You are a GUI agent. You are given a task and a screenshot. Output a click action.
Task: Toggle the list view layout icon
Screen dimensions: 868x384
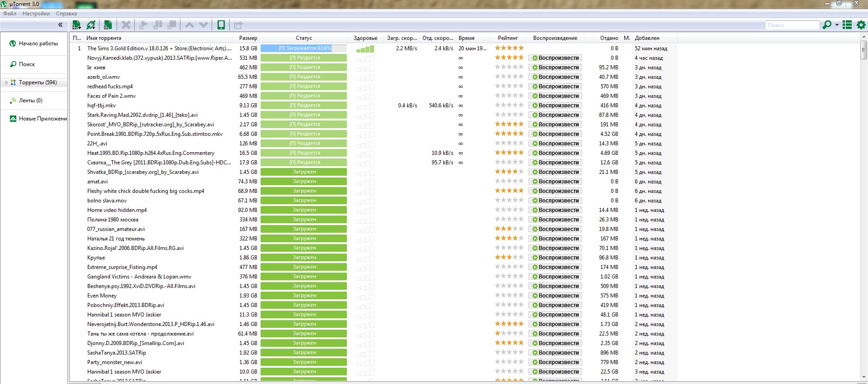pyautogui.click(x=847, y=25)
